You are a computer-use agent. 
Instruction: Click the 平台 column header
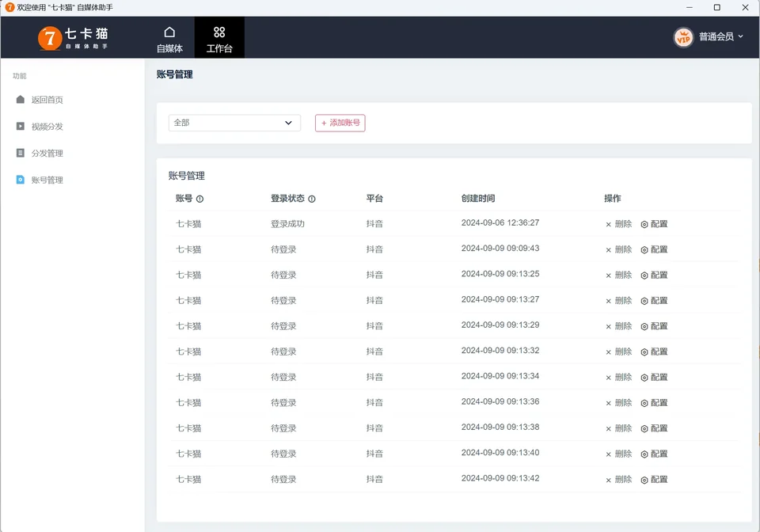pos(374,198)
